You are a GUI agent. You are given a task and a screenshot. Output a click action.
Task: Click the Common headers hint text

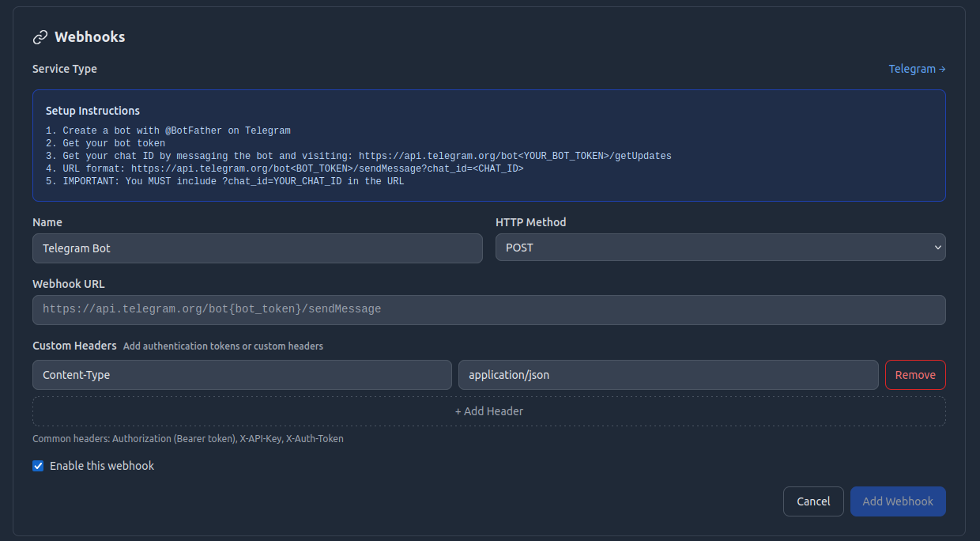click(187, 438)
